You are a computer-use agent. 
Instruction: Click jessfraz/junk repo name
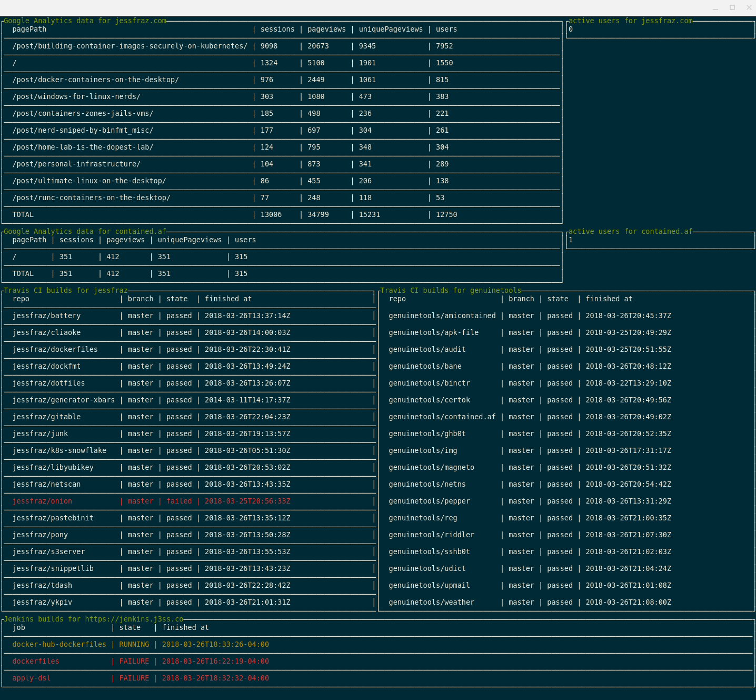point(40,434)
